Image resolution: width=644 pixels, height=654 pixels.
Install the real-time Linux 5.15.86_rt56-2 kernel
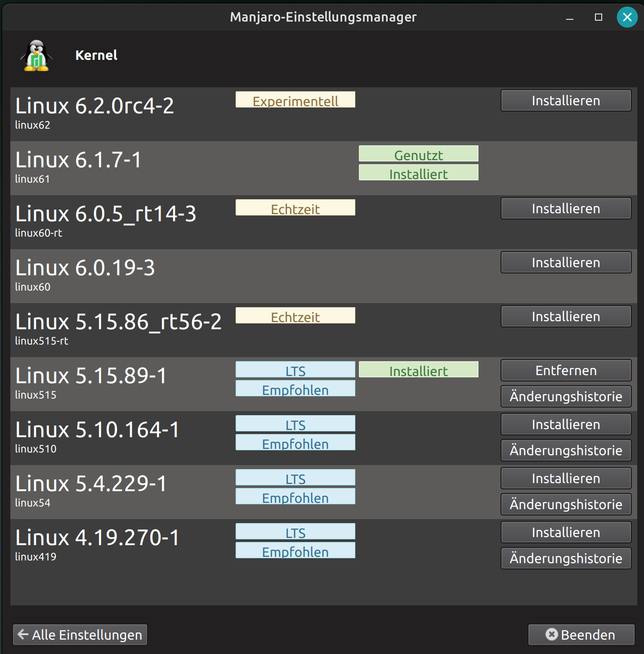click(x=565, y=316)
